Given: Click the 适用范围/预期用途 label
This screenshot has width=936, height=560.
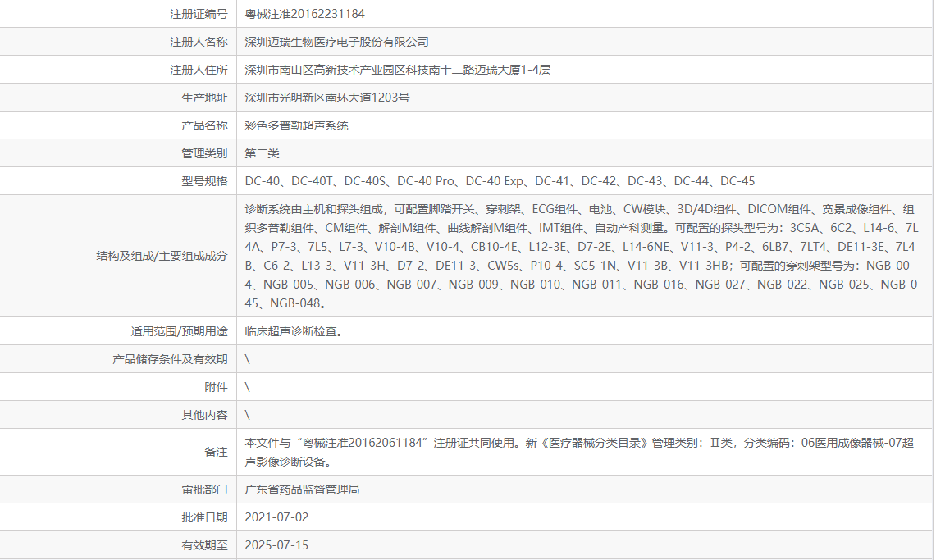Looking at the screenshot, I should 179,331.
